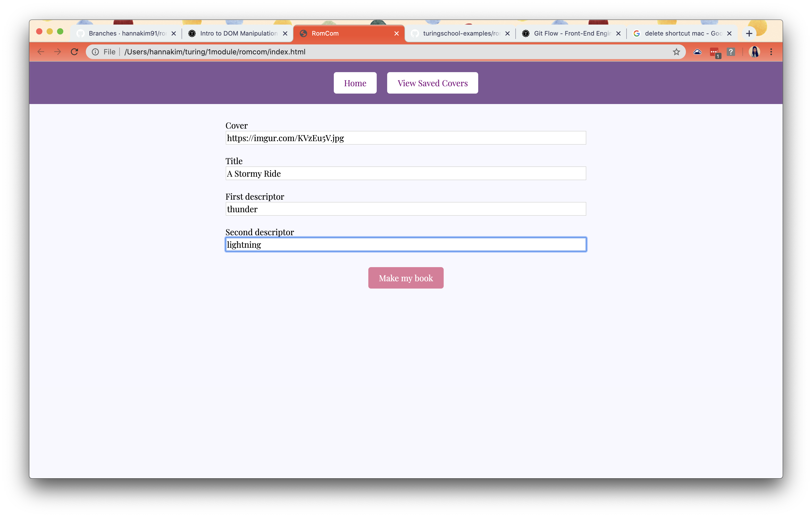Open Chrome three-dot menu
The image size is (812, 517).
(771, 52)
